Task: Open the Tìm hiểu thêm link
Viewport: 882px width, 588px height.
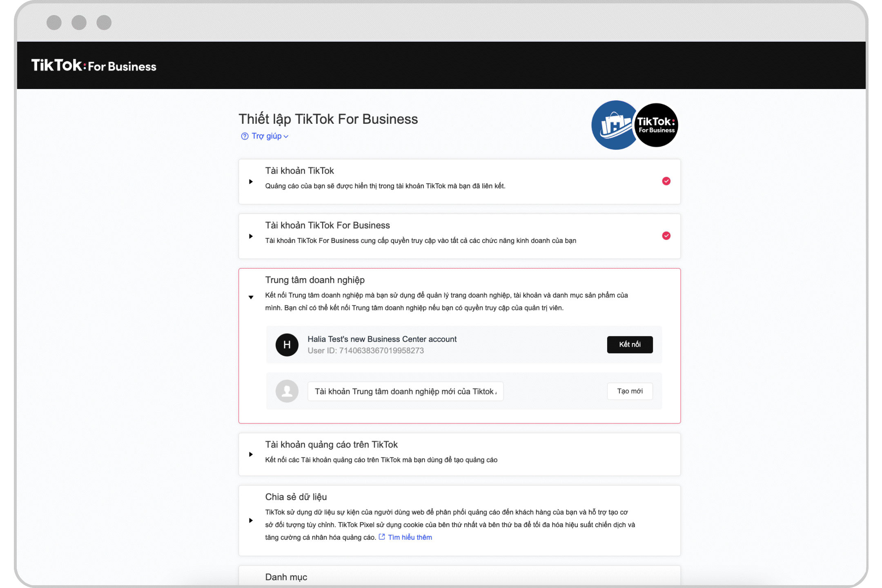Action: pos(410,537)
